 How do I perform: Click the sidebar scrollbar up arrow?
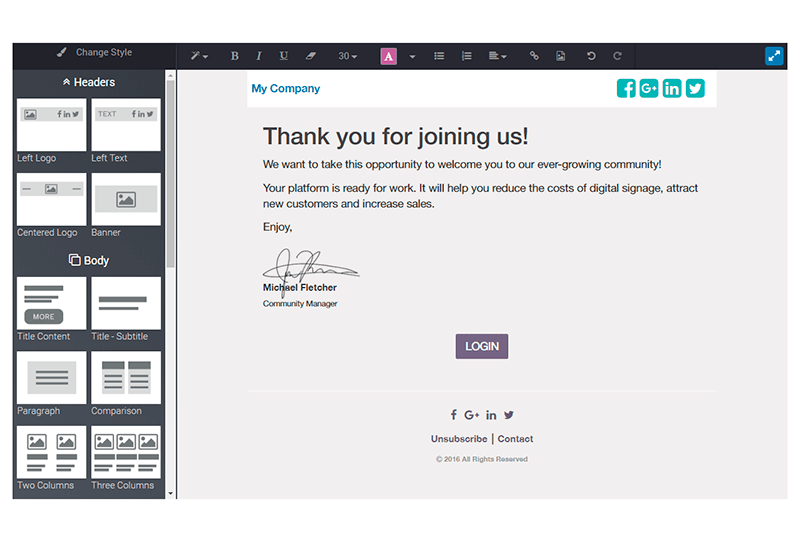pos(170,76)
